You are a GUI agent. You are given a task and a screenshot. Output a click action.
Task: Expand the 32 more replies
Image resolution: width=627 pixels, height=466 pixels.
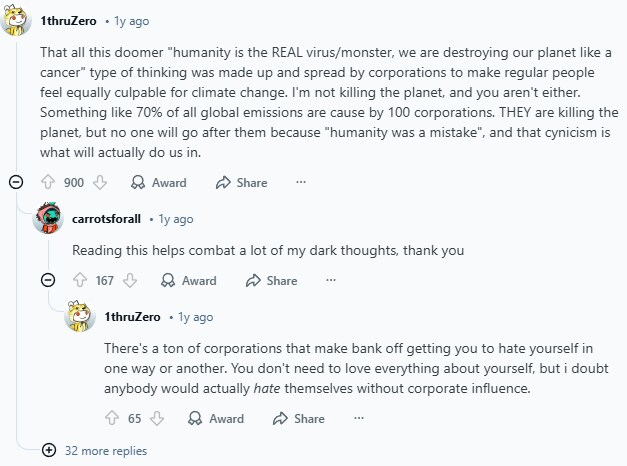click(96, 451)
